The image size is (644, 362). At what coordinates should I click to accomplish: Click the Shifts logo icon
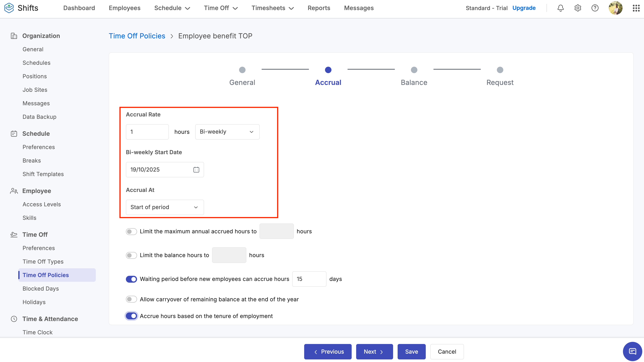click(9, 8)
